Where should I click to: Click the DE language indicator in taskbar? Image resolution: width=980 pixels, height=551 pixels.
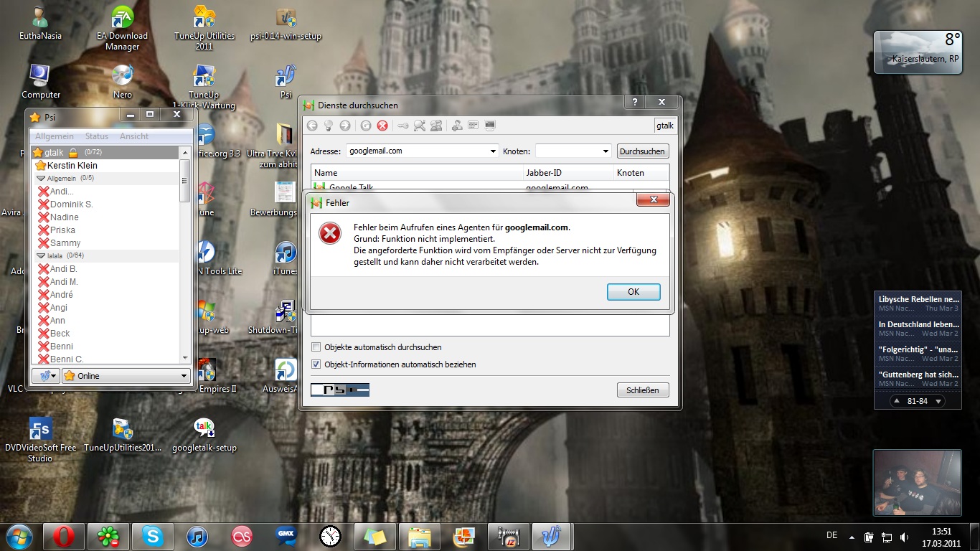click(832, 535)
